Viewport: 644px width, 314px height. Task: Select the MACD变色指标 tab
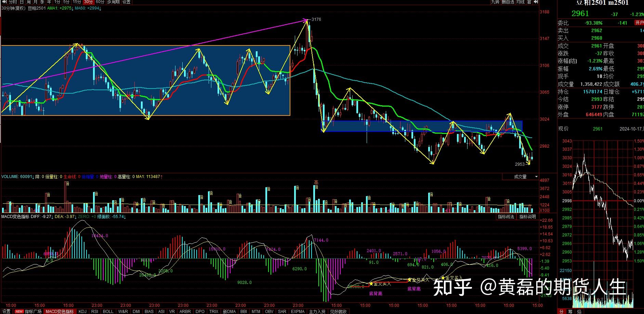60,312
